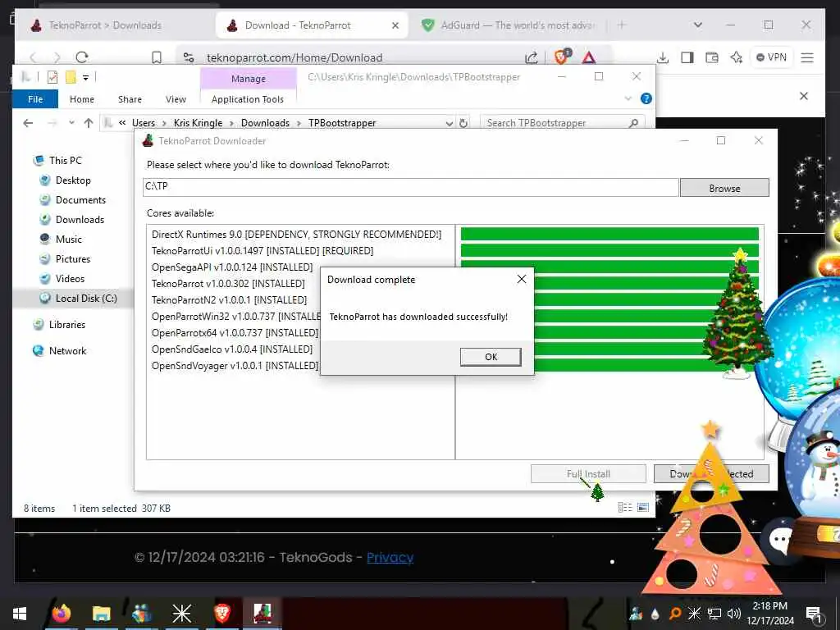Close the Download complete dialog with the X
This screenshot has height=630, width=840.
point(521,279)
